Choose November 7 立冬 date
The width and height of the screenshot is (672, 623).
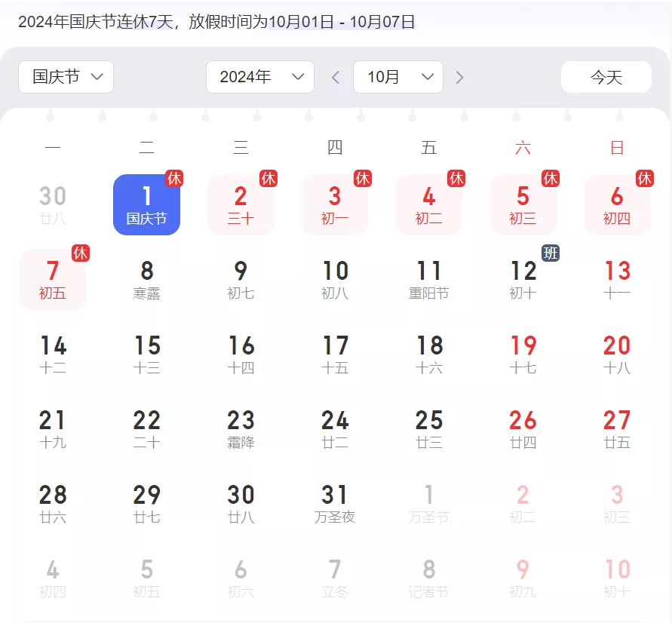click(x=335, y=578)
